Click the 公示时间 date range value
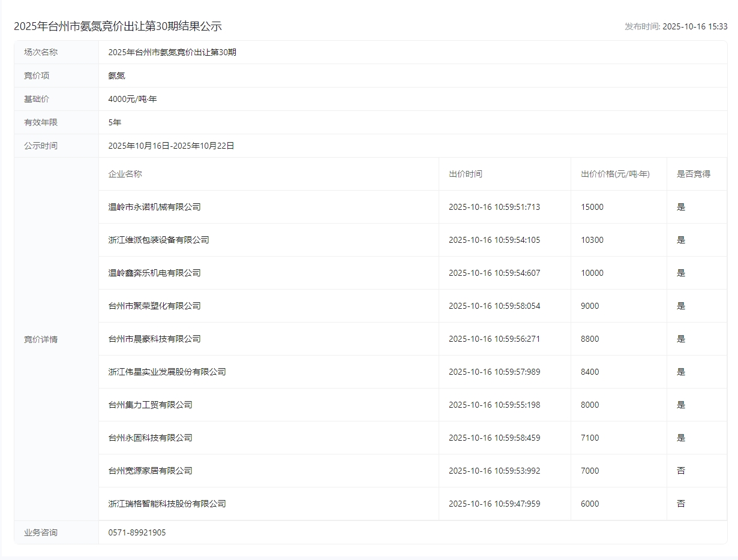The height and width of the screenshot is (560, 738). coord(171,146)
